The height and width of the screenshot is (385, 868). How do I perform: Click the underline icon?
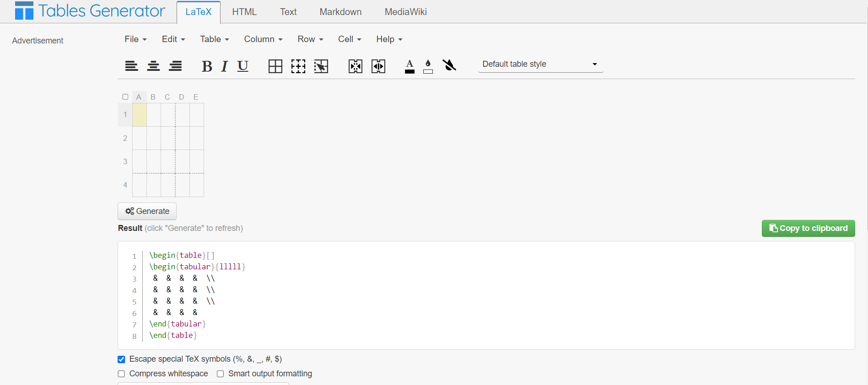coord(243,66)
